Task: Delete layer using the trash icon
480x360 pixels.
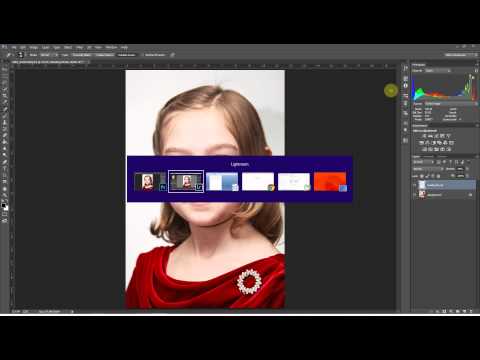Action: coord(471,311)
